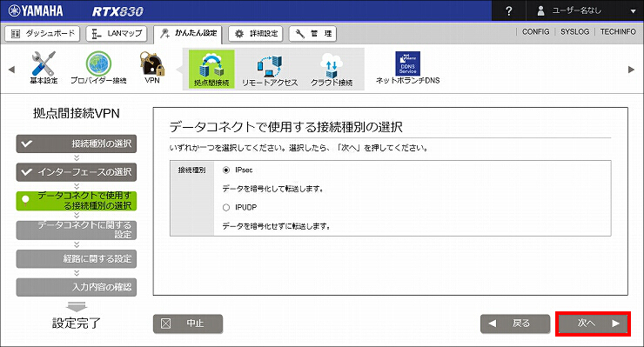Open the CONFIG link
644x347 pixels.
click(x=535, y=31)
